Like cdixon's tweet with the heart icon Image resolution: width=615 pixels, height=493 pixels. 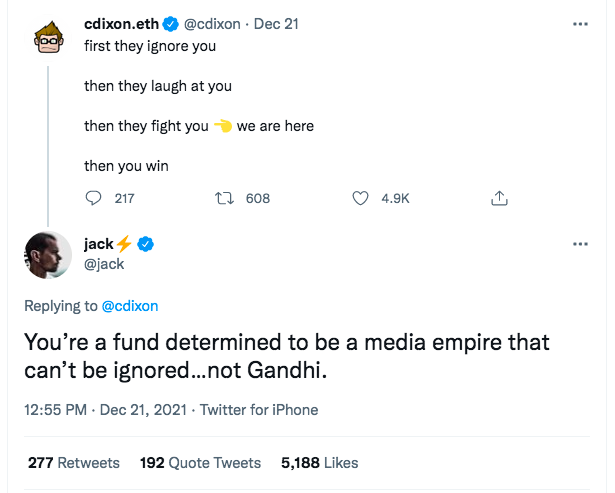361,199
